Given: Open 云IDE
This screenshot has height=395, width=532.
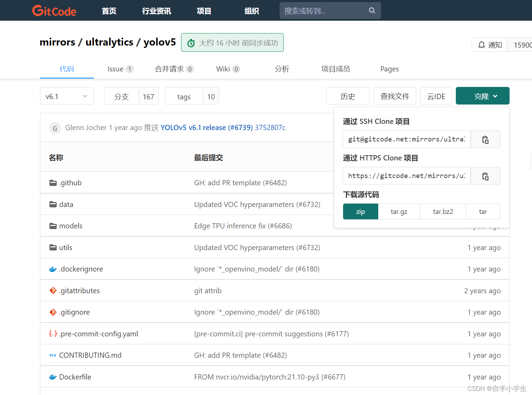Looking at the screenshot, I should (436, 96).
